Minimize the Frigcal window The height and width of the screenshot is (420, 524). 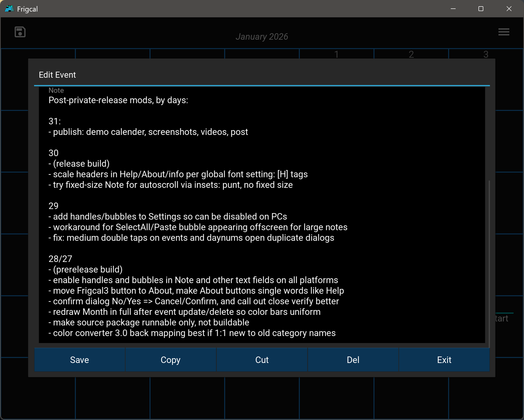[x=453, y=9]
